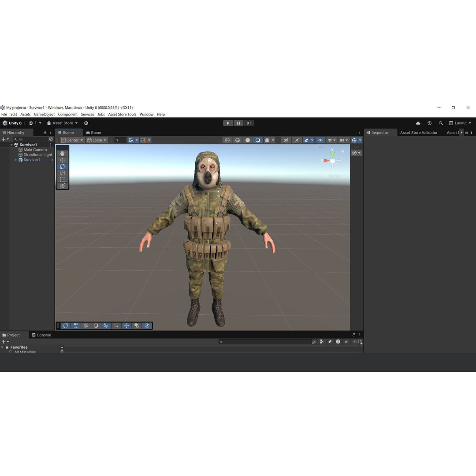Image resolution: width=476 pixels, height=476 pixels.
Task: Open global search magnifier in top toolbar
Action: pos(441,123)
